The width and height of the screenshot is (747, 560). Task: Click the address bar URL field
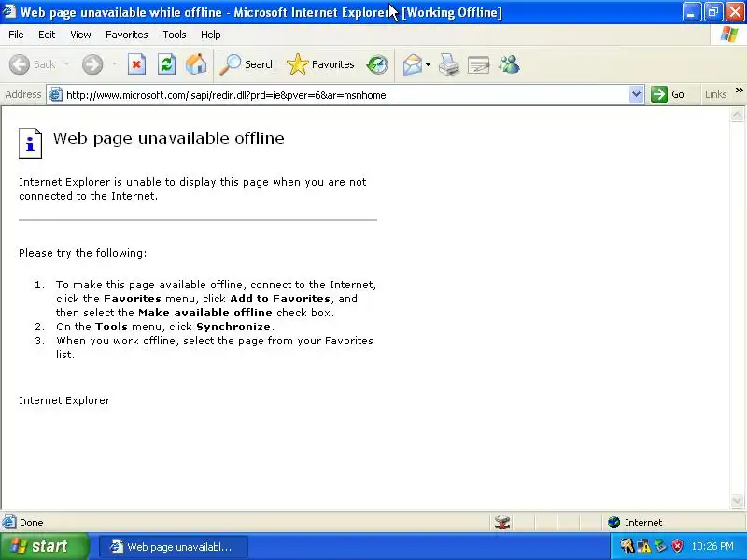pyautogui.click(x=346, y=95)
